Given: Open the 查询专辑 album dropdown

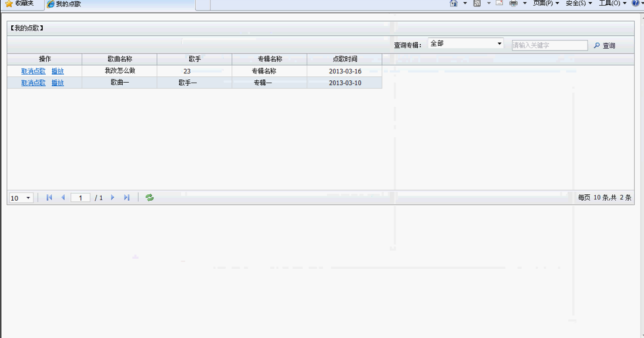Looking at the screenshot, I should [x=466, y=43].
